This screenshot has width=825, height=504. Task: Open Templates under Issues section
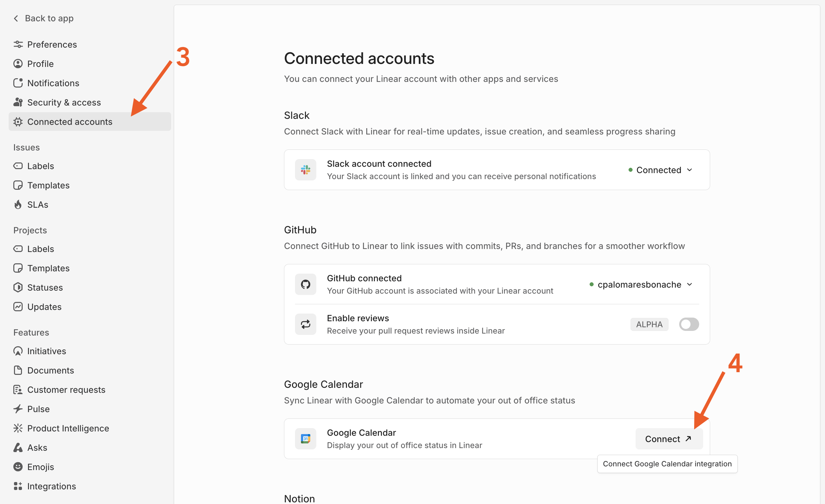[90, 185]
